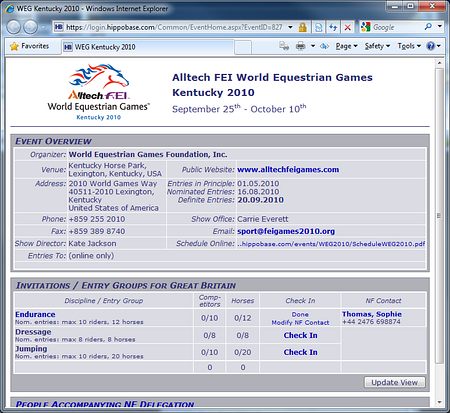The image size is (450, 413).
Task: Click the scrollbar up arrow
Action: coord(439,63)
